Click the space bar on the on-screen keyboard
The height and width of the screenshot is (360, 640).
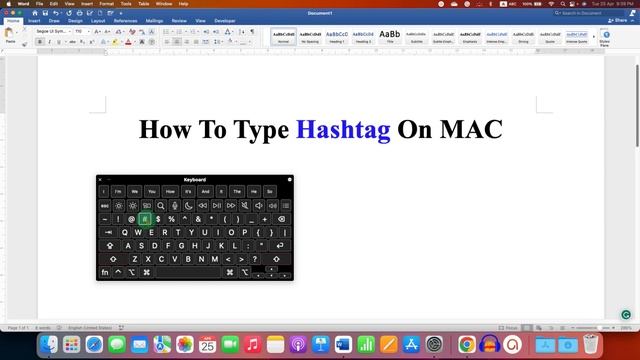pyautogui.click(x=188, y=272)
